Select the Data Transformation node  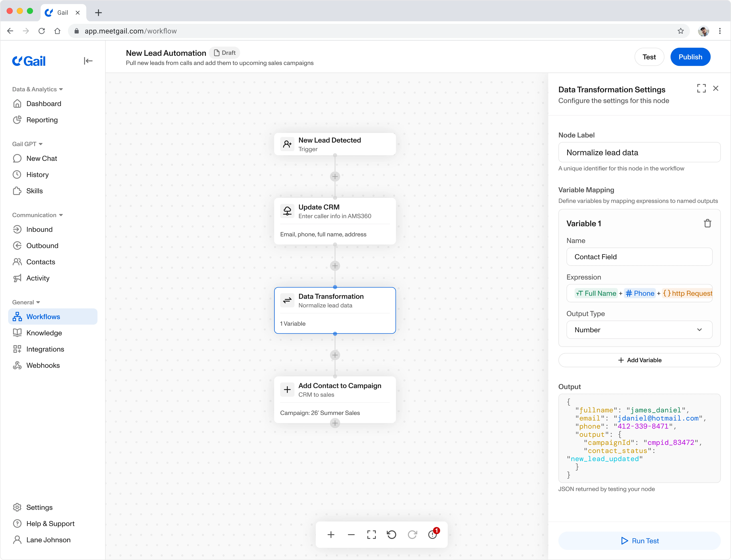tap(335, 310)
